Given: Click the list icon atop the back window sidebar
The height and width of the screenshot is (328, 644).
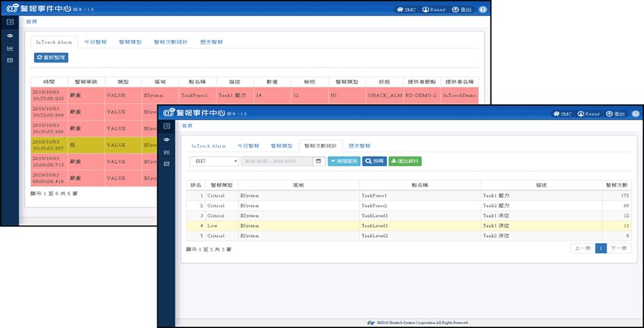Looking at the screenshot, I should [10, 22].
